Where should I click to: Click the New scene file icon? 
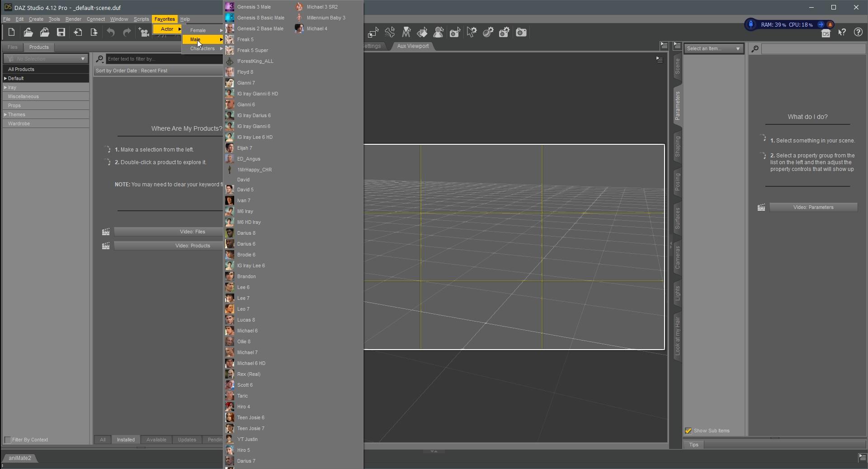pyautogui.click(x=11, y=32)
